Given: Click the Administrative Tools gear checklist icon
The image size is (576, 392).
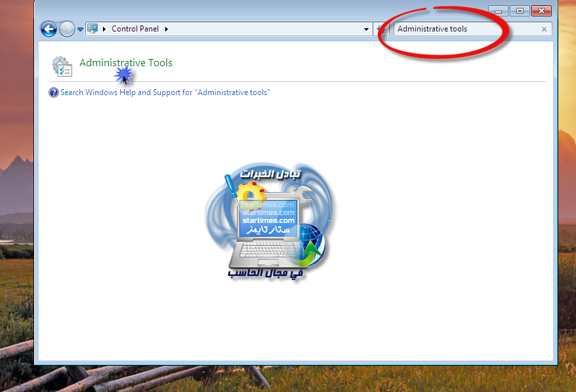Looking at the screenshot, I should point(62,66).
